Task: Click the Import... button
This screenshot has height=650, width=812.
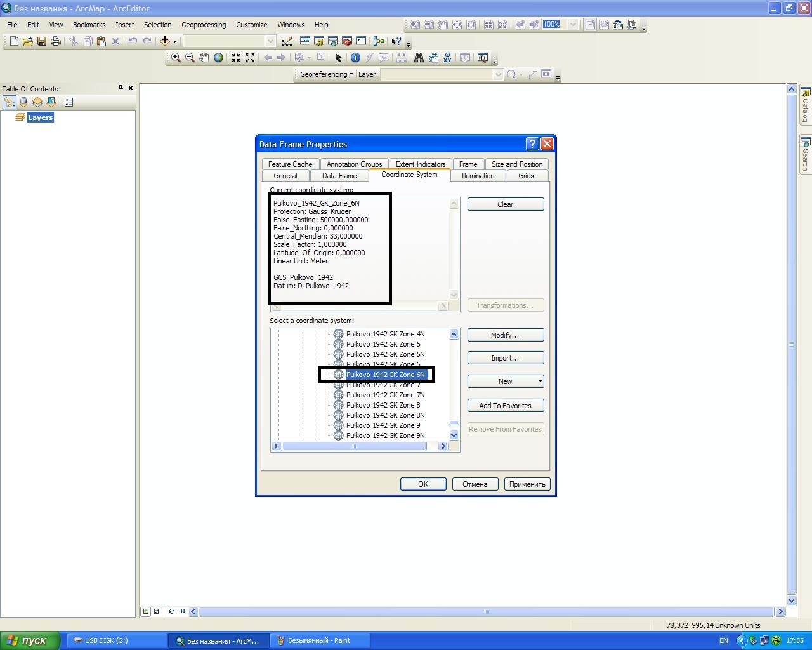Action: pyautogui.click(x=506, y=358)
